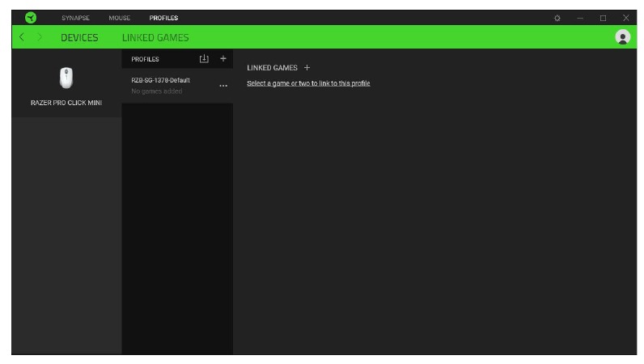Add a linked game with the plus icon
Viewport: 644px width, 364px height.
(x=307, y=67)
